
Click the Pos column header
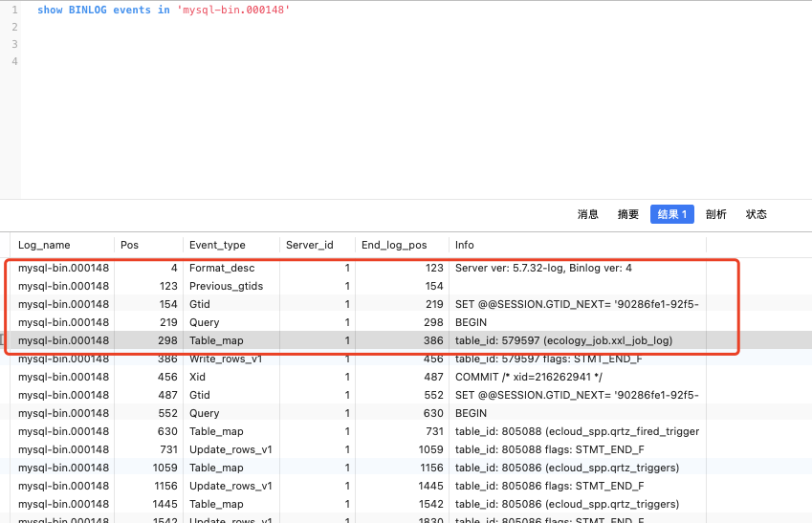[x=129, y=245]
